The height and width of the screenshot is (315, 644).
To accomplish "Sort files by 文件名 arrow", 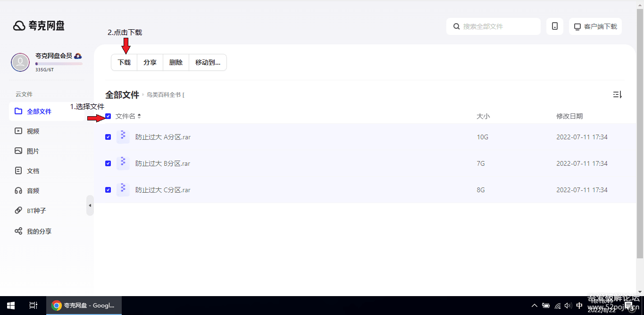I will pos(139,116).
